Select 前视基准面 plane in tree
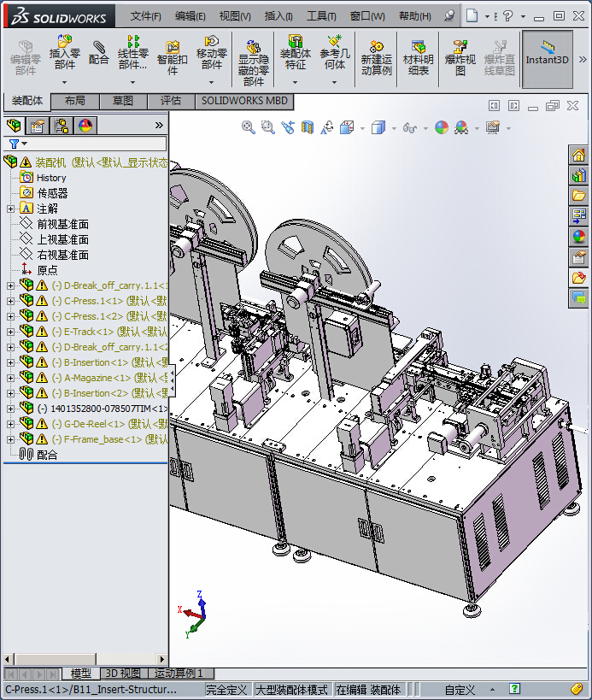Screen dimensions: 592x700 click(62, 224)
